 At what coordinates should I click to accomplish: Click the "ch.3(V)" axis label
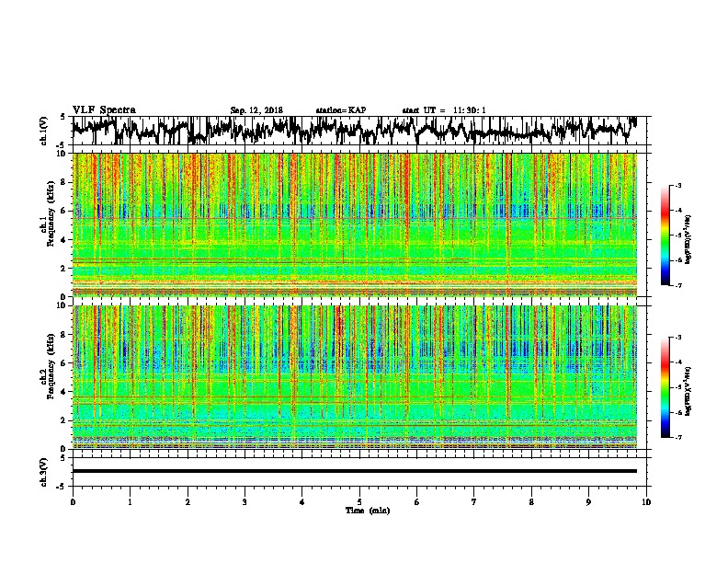point(44,472)
